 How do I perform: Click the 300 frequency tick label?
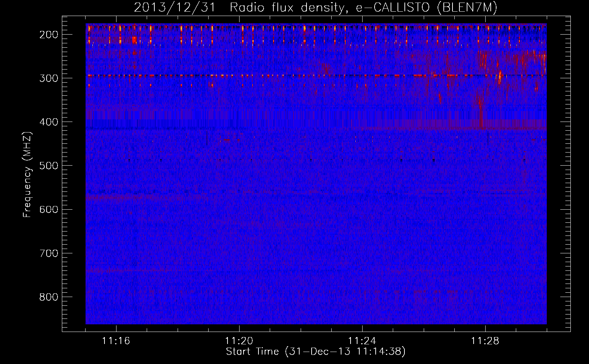coord(49,79)
